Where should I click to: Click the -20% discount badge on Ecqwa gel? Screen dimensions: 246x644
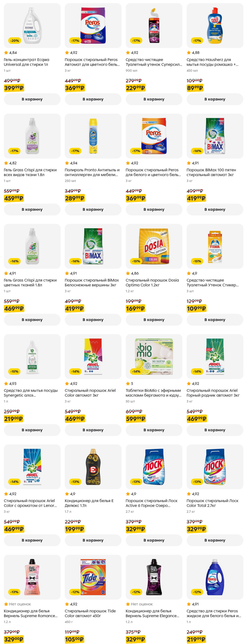click(x=15, y=41)
